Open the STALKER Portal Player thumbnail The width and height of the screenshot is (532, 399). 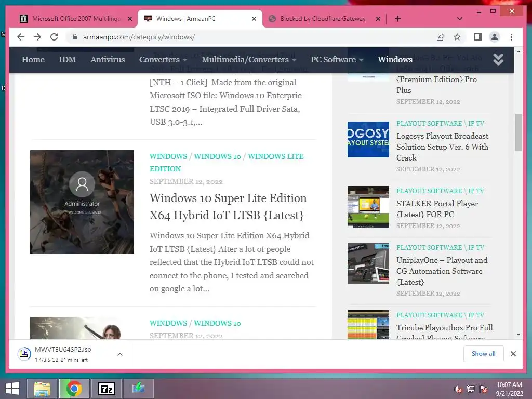368,207
